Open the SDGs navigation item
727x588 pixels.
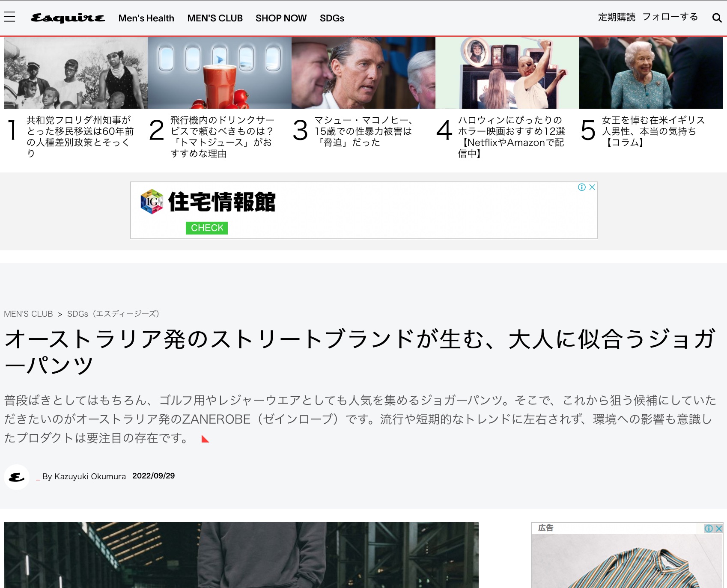coord(332,18)
